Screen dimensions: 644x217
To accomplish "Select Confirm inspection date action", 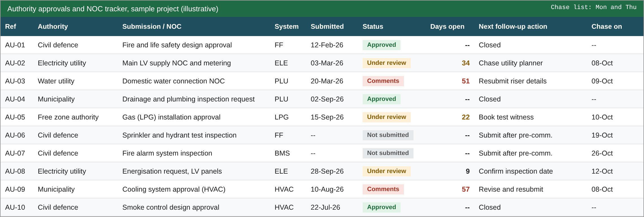I will 516,171.
